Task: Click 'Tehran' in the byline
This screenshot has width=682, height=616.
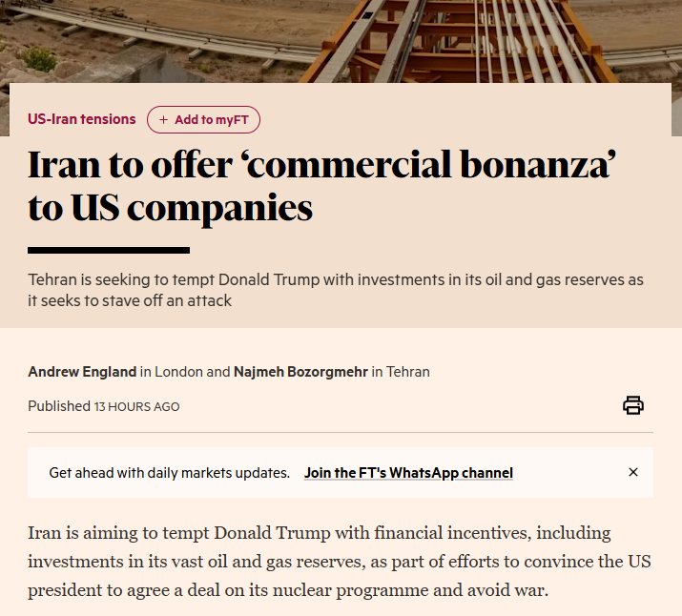Action: [x=408, y=372]
